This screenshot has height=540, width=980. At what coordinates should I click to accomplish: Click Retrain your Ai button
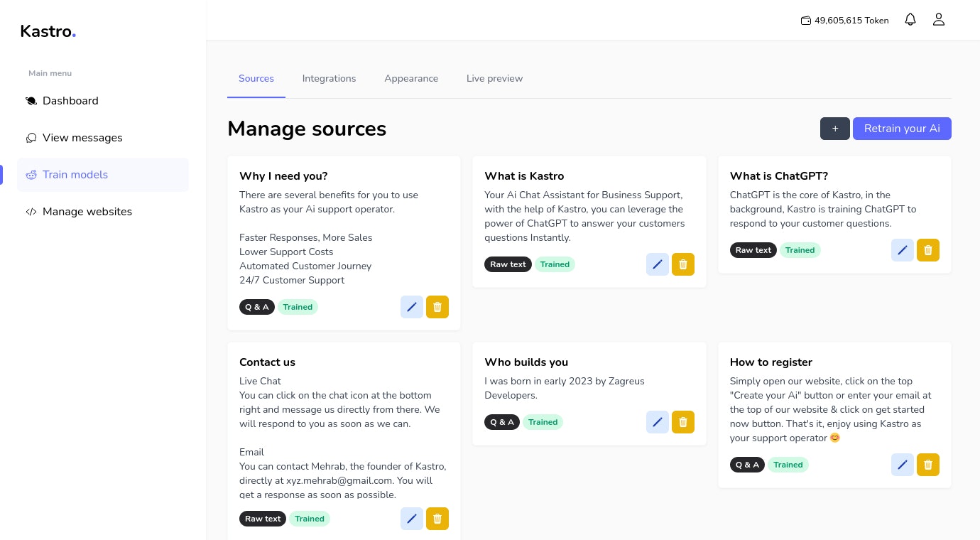(902, 129)
